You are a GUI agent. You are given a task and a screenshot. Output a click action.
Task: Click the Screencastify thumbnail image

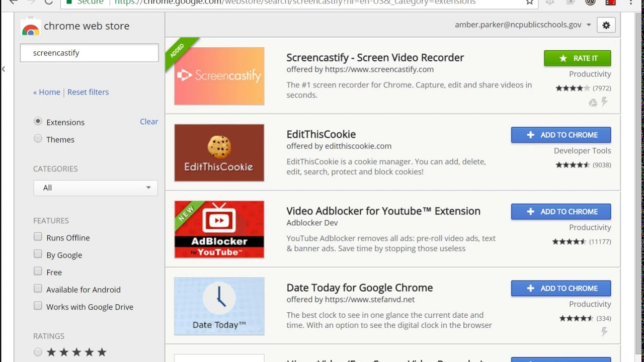click(219, 76)
